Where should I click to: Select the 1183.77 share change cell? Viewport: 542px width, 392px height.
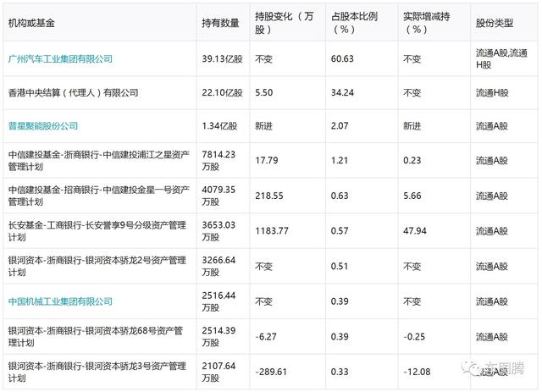(272, 231)
